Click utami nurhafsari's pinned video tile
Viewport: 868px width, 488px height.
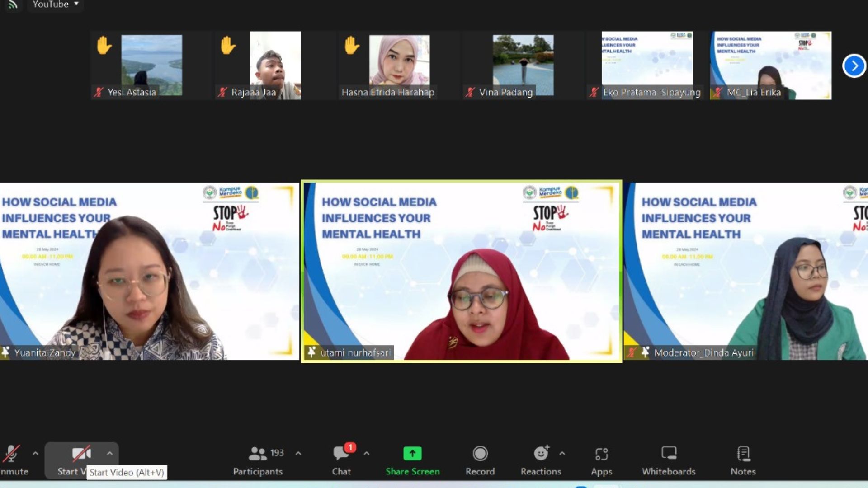pyautogui.click(x=461, y=271)
